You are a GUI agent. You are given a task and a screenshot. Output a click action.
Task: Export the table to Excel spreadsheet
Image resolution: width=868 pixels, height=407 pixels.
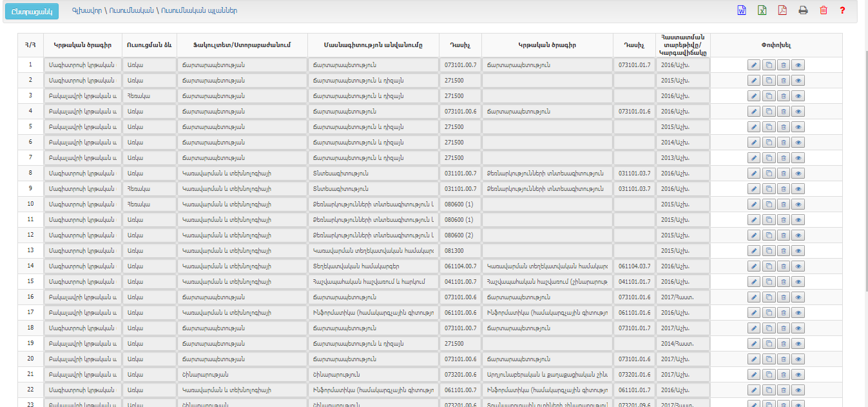(x=762, y=10)
